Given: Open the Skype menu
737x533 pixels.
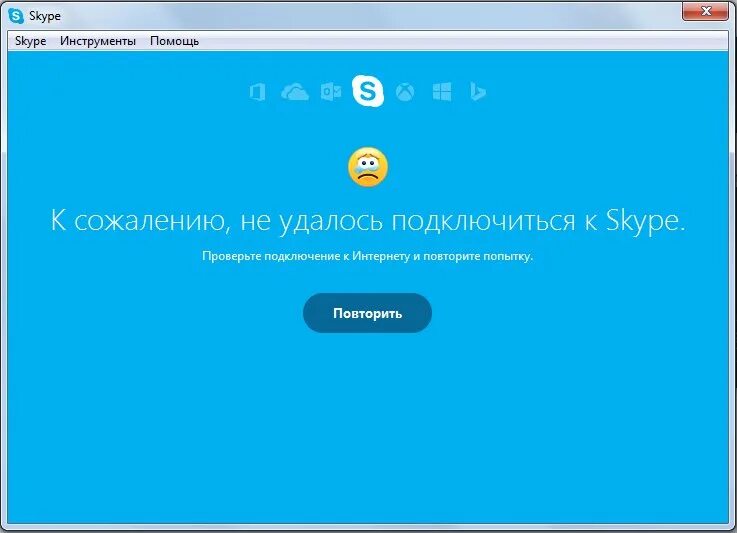Looking at the screenshot, I should pyautogui.click(x=31, y=41).
